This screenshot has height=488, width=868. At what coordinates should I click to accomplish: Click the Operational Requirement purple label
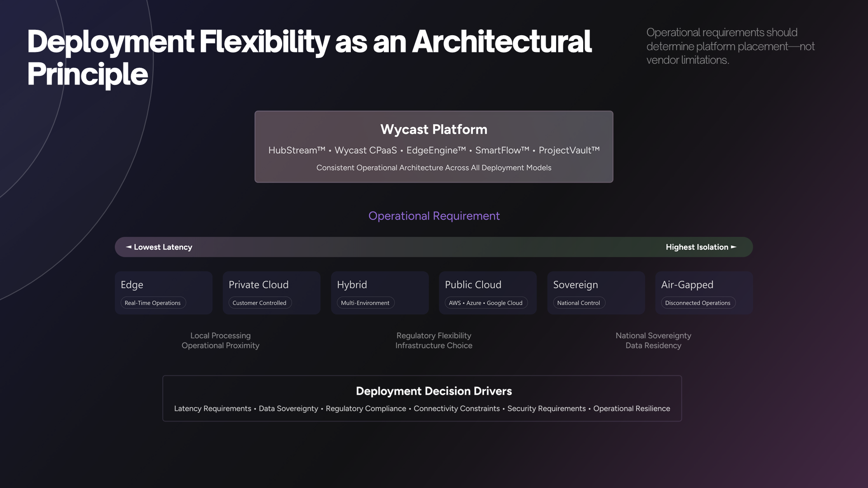(434, 216)
